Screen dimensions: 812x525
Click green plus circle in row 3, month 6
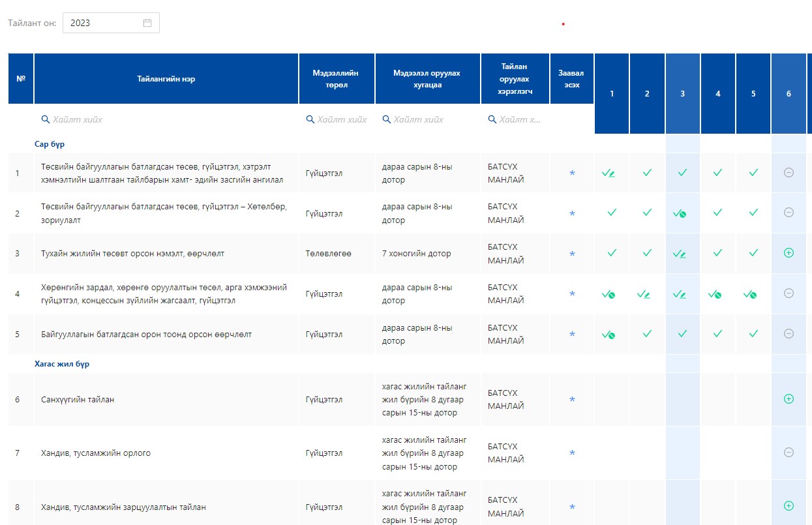click(789, 253)
